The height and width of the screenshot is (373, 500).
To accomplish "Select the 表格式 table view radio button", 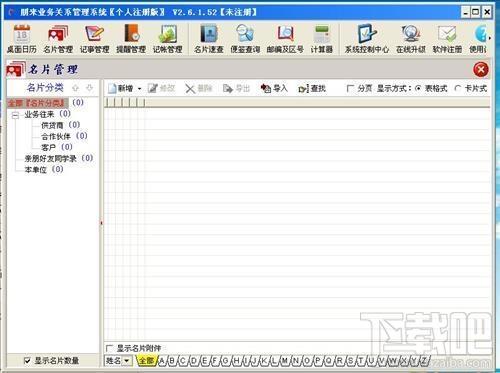I will [x=418, y=88].
